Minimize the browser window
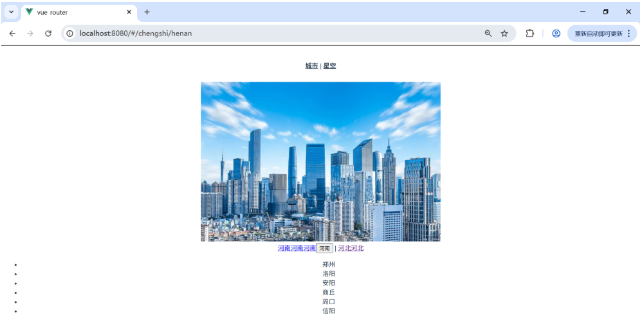This screenshot has width=644, height=333. click(x=582, y=12)
